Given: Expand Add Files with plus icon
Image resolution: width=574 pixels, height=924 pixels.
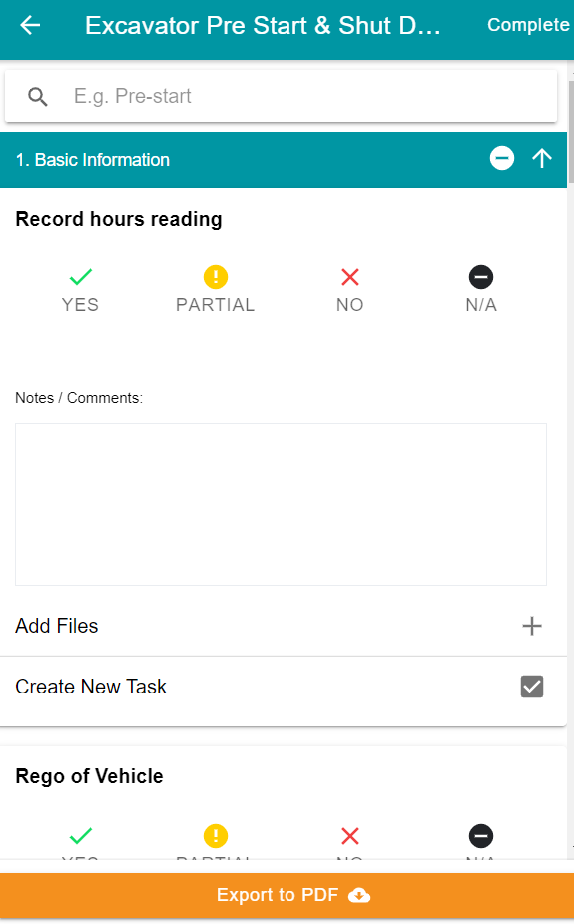Looking at the screenshot, I should tap(531, 626).
